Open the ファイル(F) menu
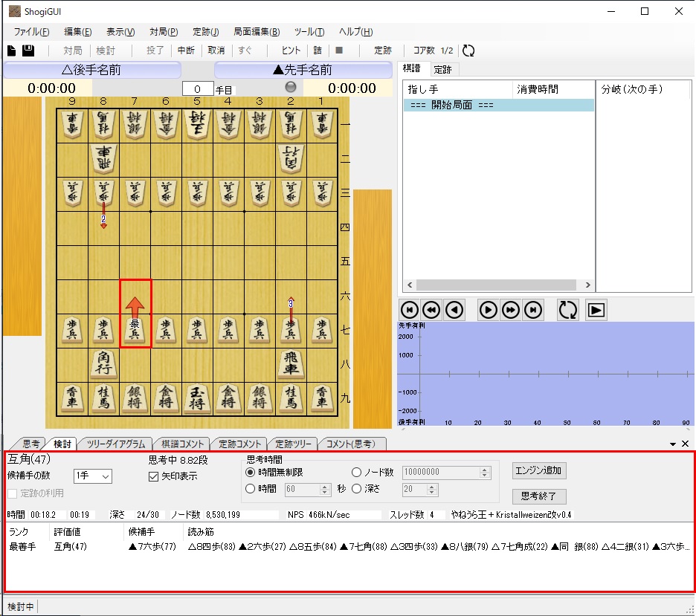This screenshot has width=696, height=616. [31, 32]
